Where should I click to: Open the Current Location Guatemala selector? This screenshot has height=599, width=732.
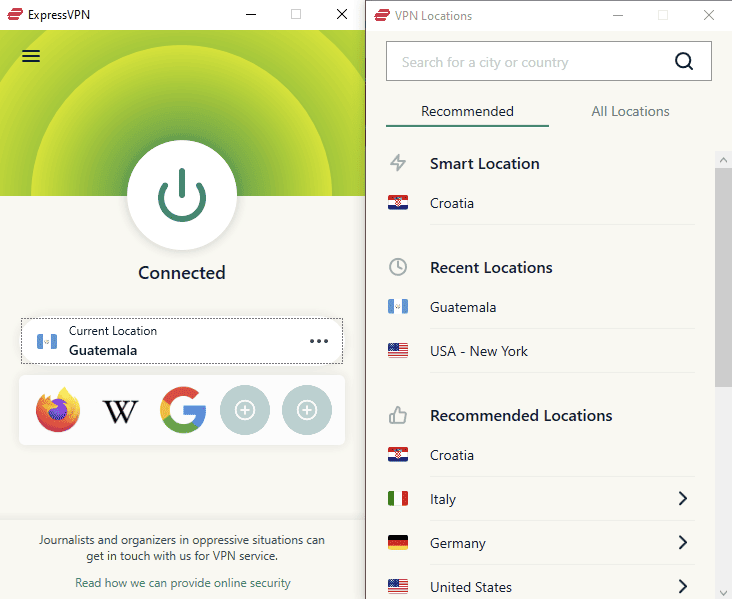point(182,341)
